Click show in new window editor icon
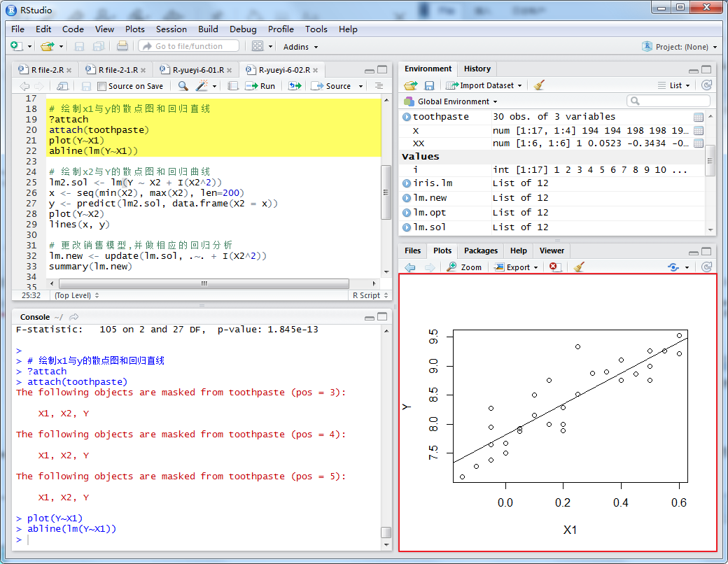Image resolution: width=728 pixels, height=564 pixels. [x=62, y=86]
